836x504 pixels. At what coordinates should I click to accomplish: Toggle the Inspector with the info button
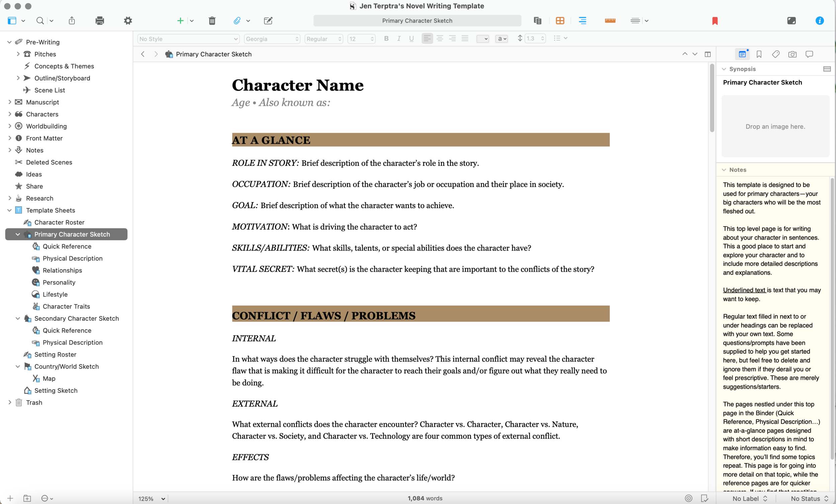coord(819,21)
